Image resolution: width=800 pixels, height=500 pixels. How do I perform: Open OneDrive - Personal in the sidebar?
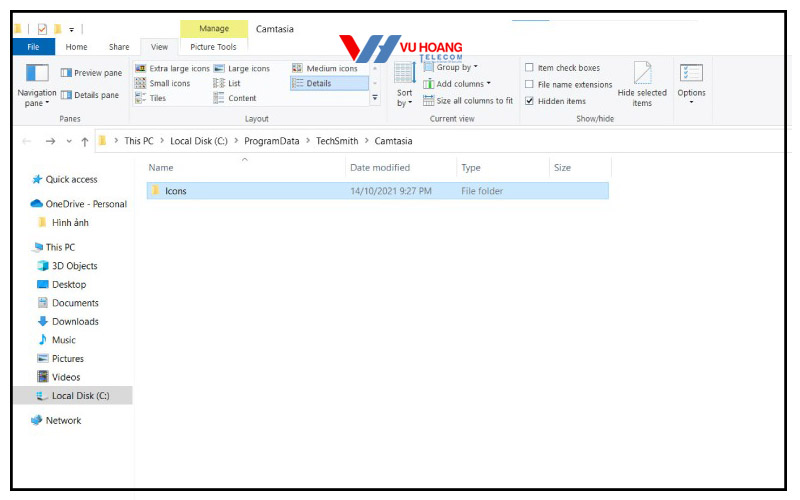click(x=79, y=204)
